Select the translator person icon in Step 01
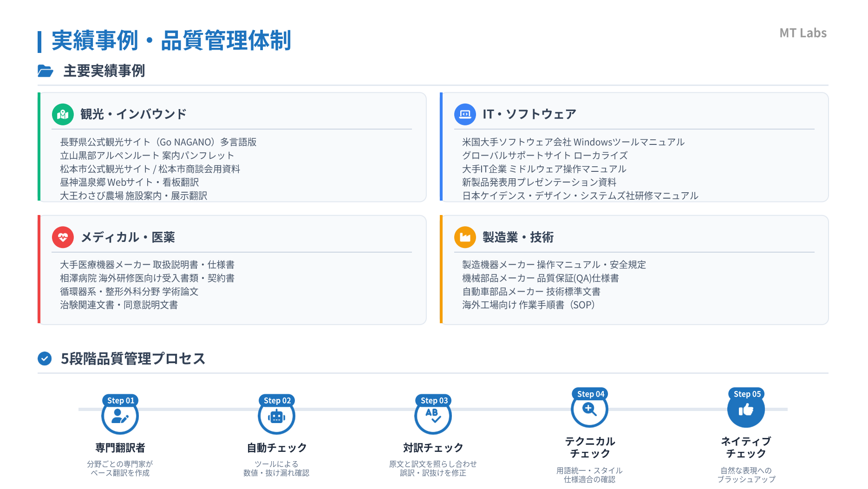The image size is (868, 489). [x=120, y=417]
